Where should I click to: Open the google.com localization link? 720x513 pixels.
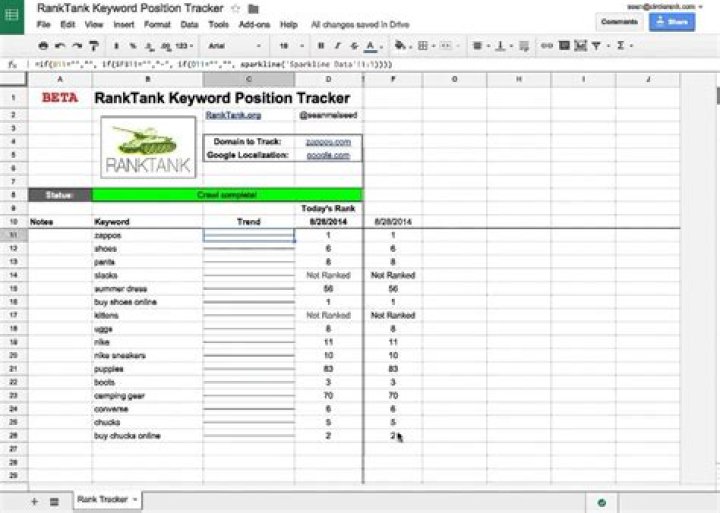point(328,155)
